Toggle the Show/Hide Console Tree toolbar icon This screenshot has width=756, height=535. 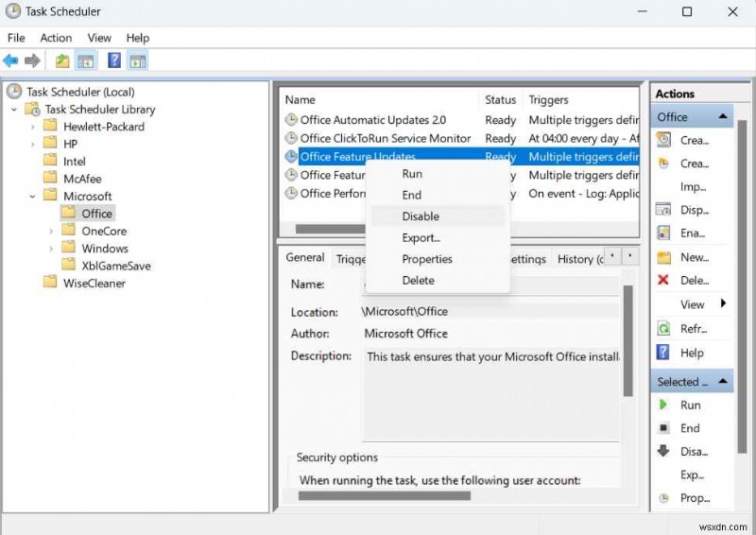(86, 60)
